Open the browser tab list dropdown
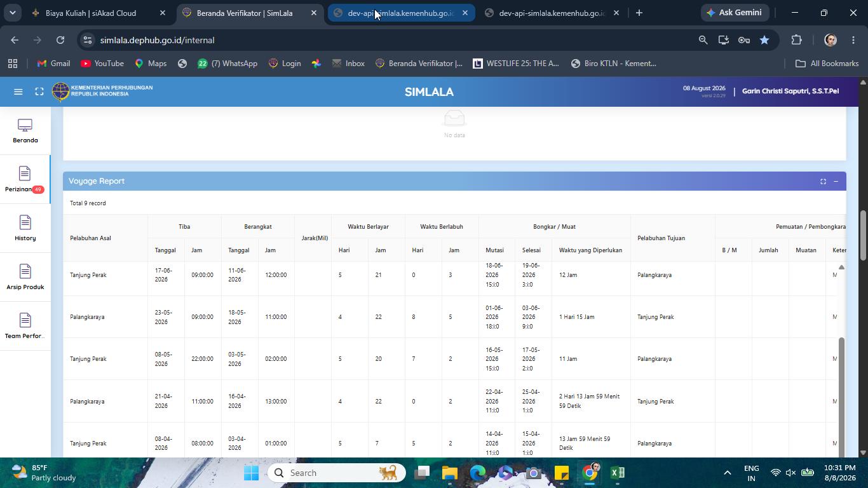Screen dimensions: 868x488 click(x=11, y=13)
